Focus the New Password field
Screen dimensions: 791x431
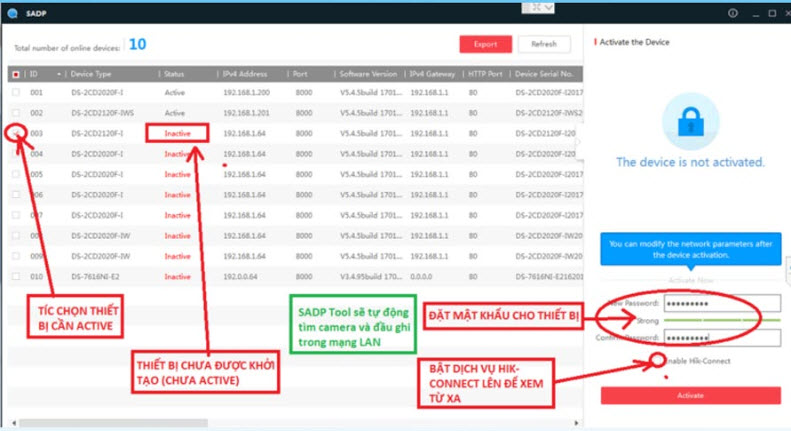(716, 303)
